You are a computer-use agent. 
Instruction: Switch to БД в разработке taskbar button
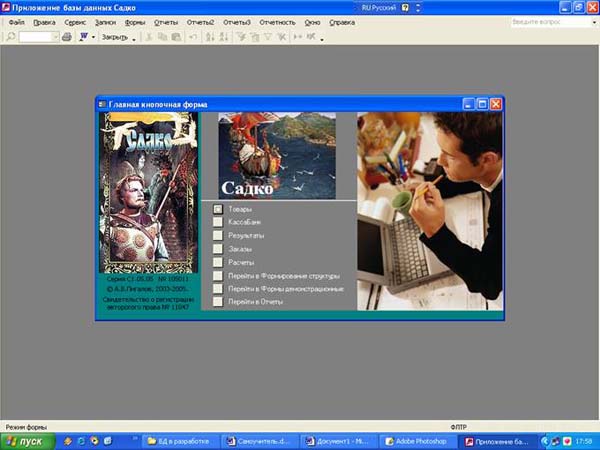[180, 441]
